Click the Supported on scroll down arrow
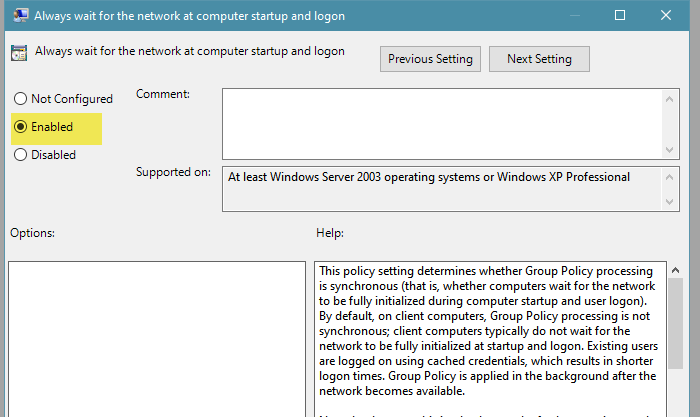This screenshot has height=417, width=700. coord(670,203)
